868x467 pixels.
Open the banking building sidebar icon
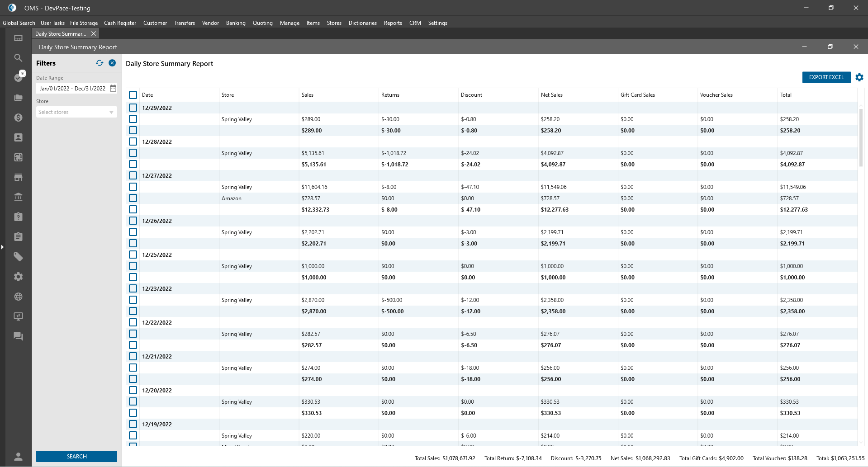[x=18, y=197]
